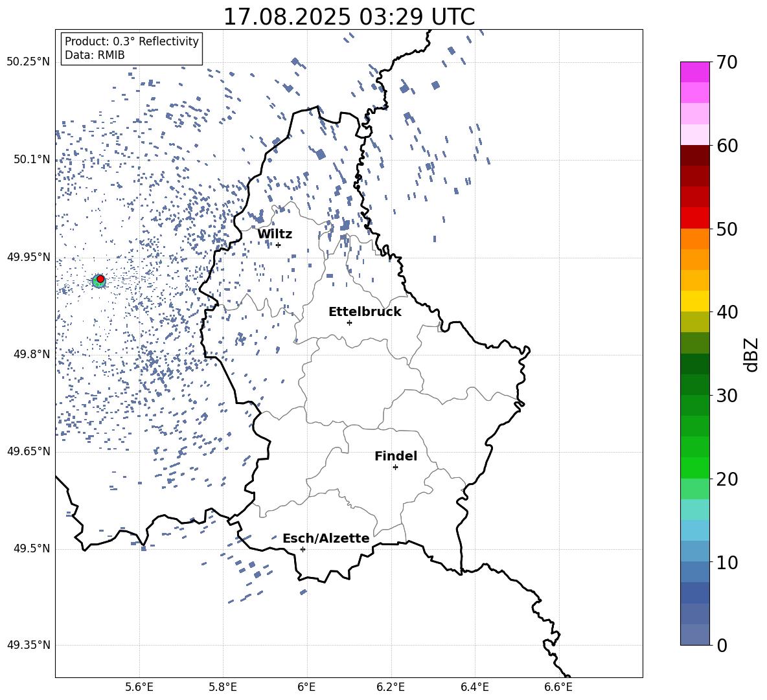Click the 49.95°N latitude label
767x700 pixels.
point(29,257)
